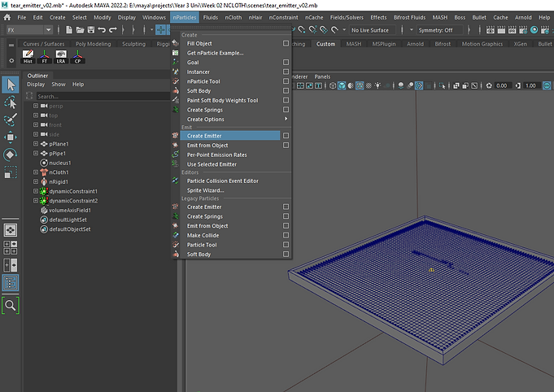Image resolution: width=554 pixels, height=392 pixels.
Task: Expand the persp camera node in Outliner
Action: point(36,106)
